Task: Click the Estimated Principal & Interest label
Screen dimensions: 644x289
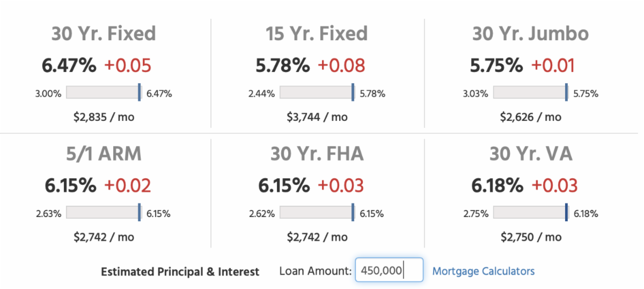Action: tap(180, 272)
